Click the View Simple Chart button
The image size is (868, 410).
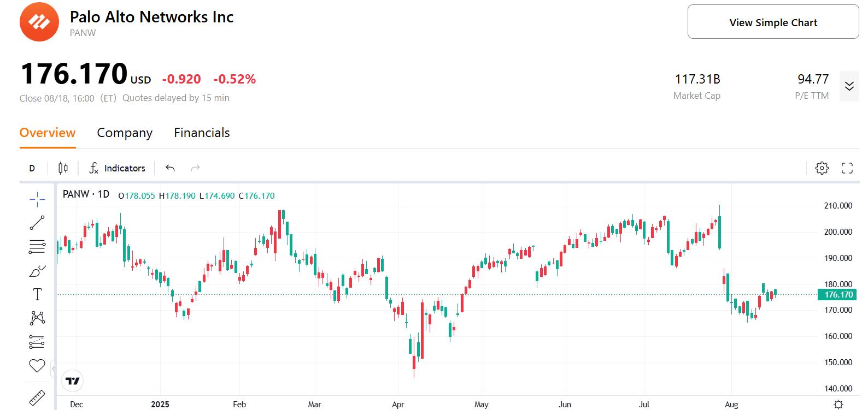coord(773,22)
